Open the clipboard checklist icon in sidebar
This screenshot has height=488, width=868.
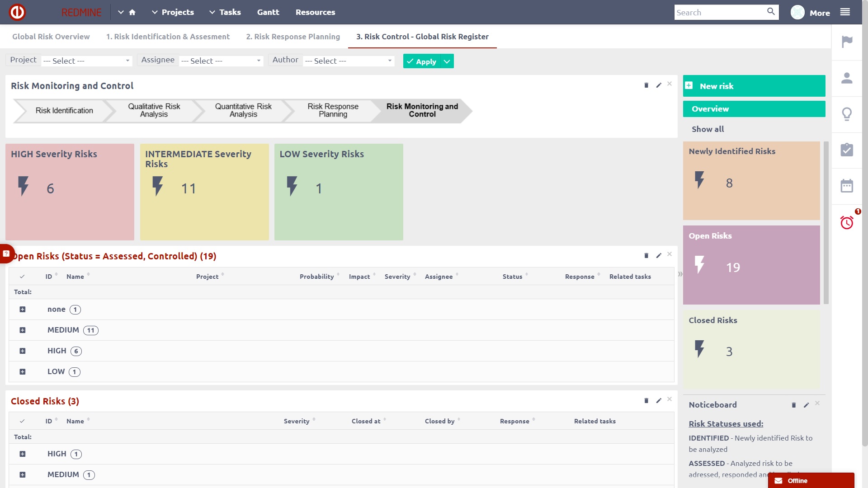pos(848,150)
